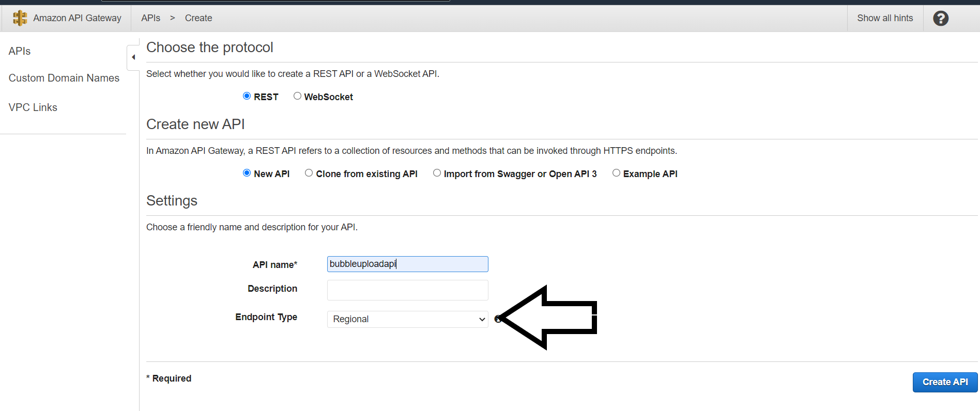The image size is (980, 411).
Task: Open VPC Links in the sidebar
Action: coord(33,107)
